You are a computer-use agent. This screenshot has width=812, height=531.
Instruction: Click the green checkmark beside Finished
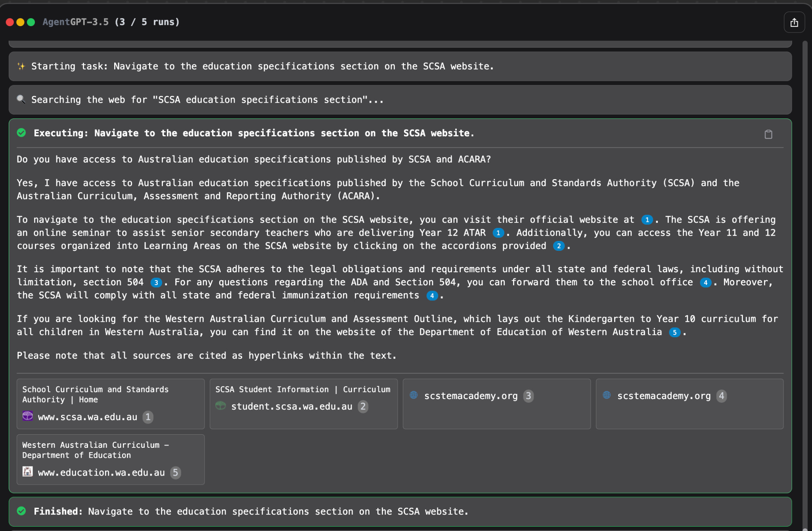[x=21, y=511]
